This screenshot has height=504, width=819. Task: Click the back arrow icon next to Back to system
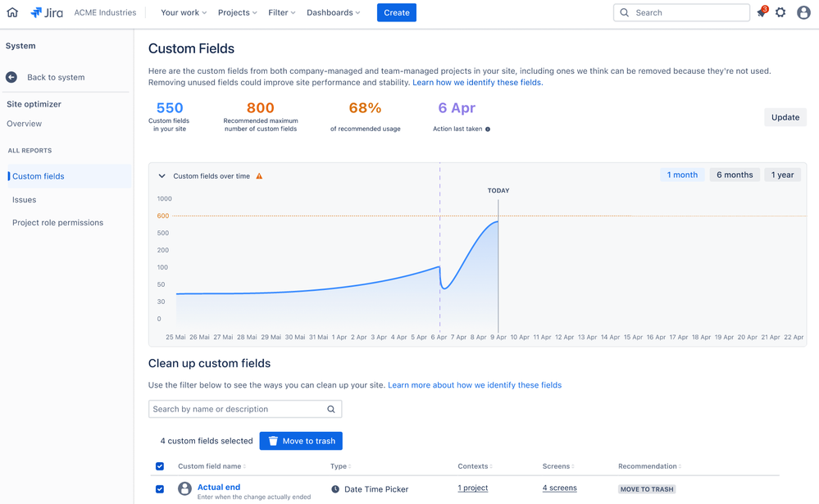point(11,77)
